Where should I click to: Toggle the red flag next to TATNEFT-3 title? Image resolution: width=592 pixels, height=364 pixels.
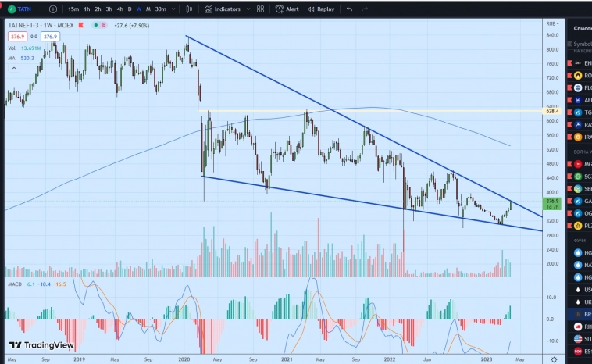80,25
